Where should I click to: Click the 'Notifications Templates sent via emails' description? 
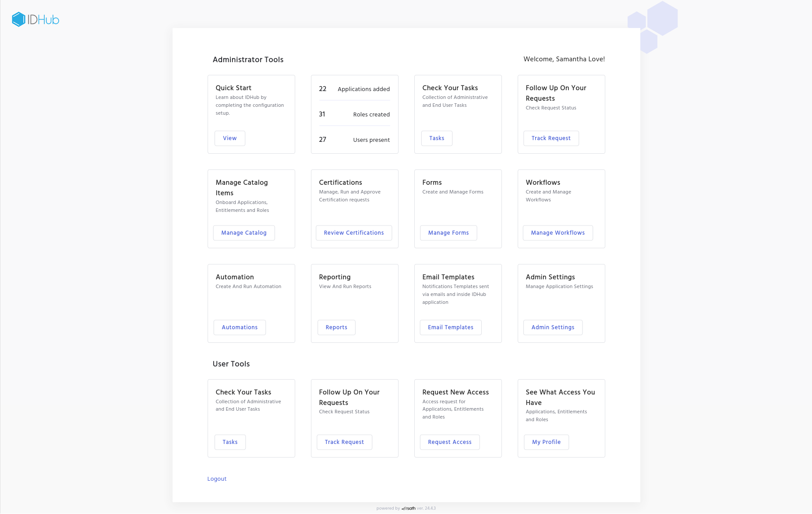(x=455, y=294)
